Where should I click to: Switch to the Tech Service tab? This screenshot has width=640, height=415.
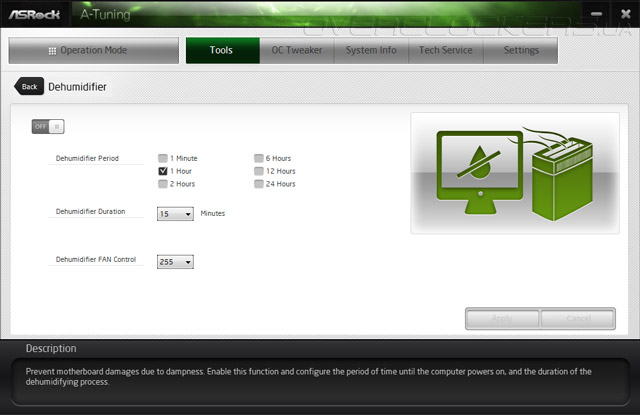pyautogui.click(x=446, y=51)
